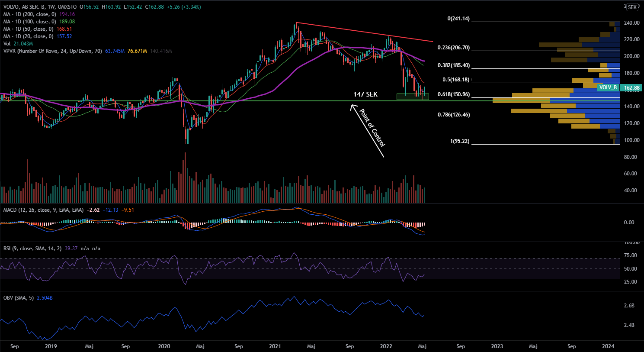Click the 2023 label on time axis
Screen dimensions: 644x352
click(x=497, y=346)
